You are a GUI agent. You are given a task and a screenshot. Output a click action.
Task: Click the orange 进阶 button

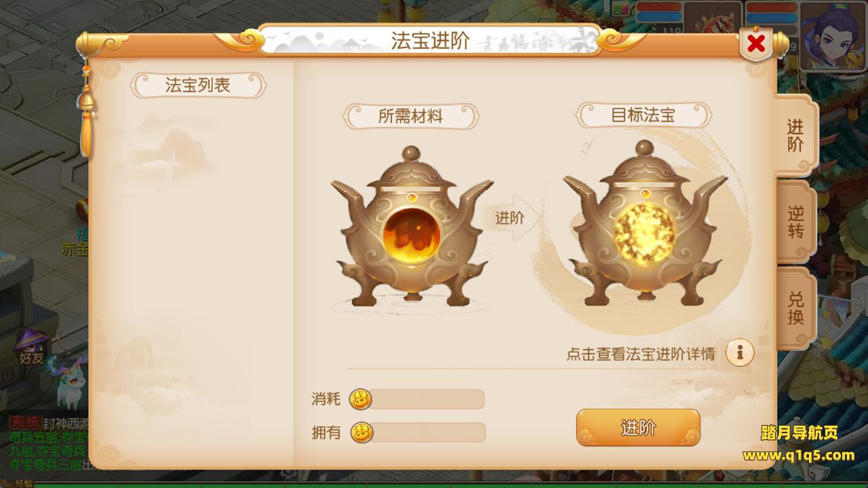click(638, 428)
